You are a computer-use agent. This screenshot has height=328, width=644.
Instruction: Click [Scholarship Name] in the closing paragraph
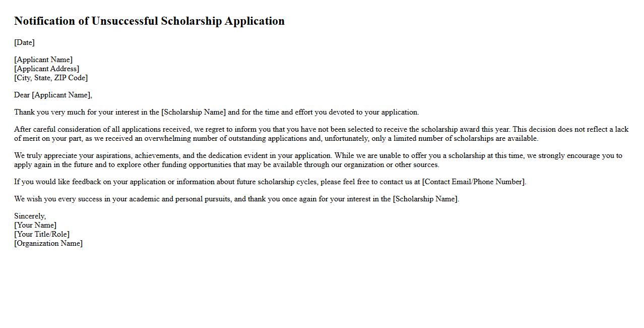425,199
